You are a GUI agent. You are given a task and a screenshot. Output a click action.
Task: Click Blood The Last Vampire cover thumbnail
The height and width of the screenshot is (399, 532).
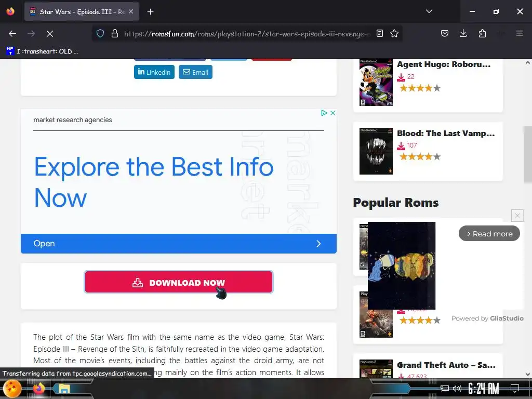[376, 151]
